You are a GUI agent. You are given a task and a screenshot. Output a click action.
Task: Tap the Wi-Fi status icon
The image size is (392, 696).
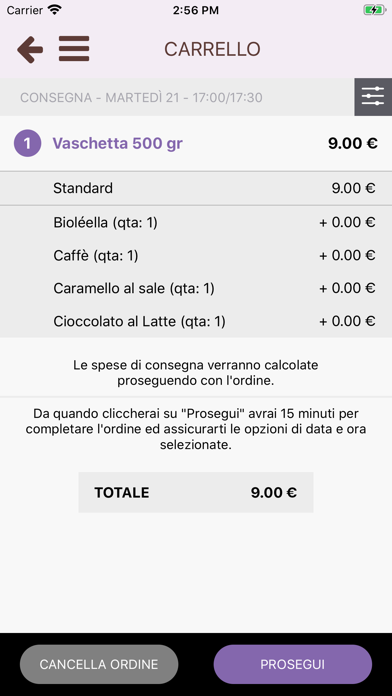55,10
